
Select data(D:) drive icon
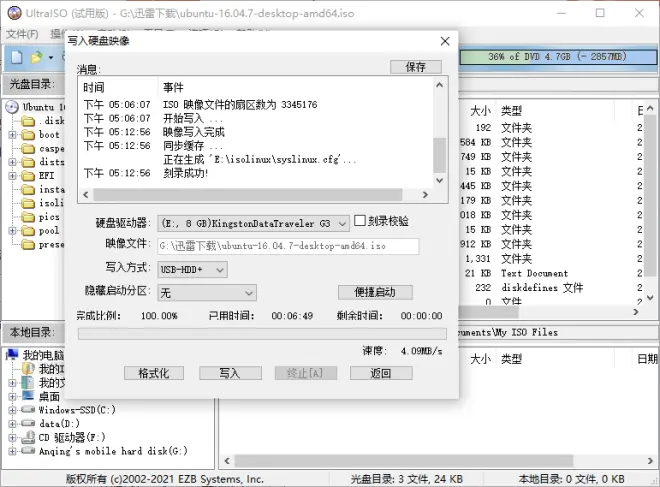(28, 423)
